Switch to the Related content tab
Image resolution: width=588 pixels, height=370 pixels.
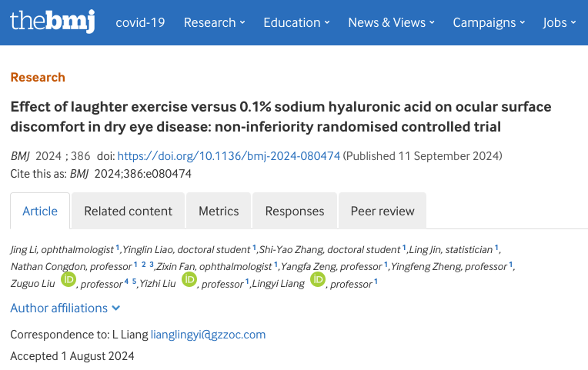[x=129, y=211]
